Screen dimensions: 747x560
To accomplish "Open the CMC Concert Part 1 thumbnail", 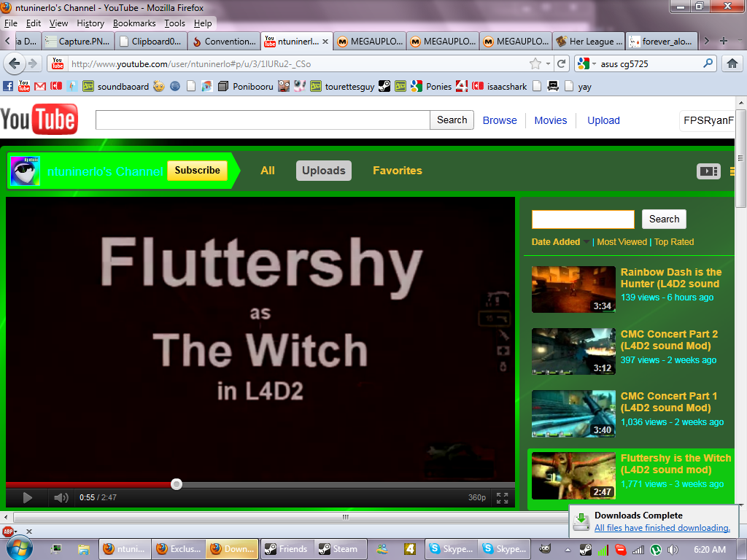I will (x=573, y=413).
